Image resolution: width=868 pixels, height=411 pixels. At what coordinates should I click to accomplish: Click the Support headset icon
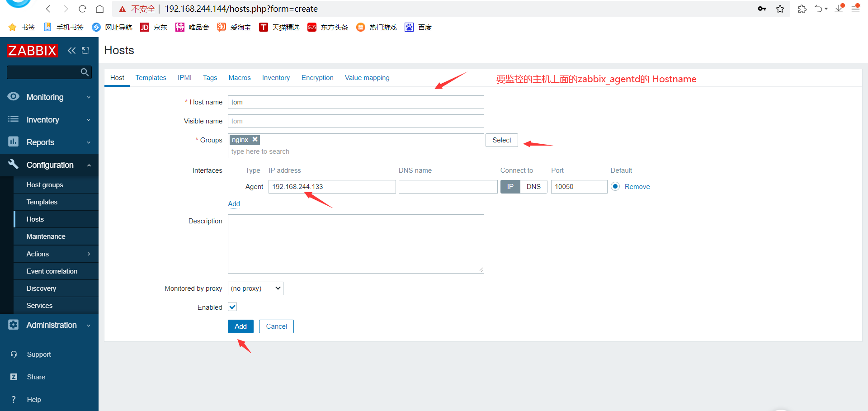pyautogui.click(x=14, y=354)
